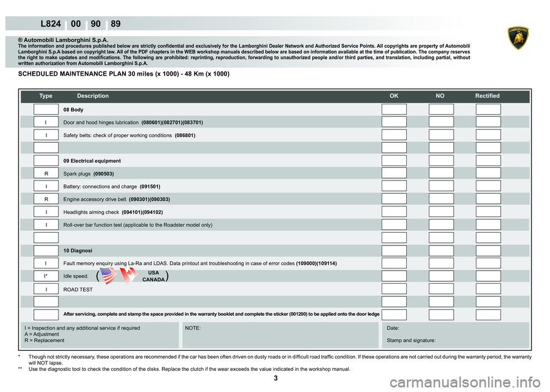
Task: Click the NOTE field
Action: (x=280, y=335)
